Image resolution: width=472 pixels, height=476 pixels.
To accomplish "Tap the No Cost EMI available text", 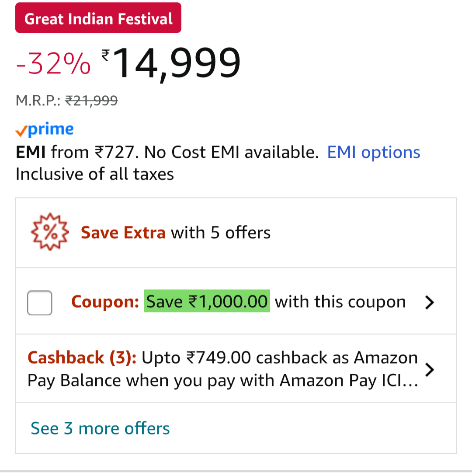I will coord(231,153).
